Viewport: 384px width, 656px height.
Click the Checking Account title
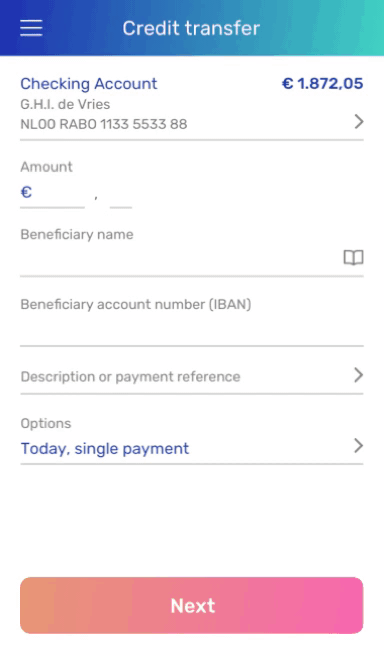click(89, 84)
